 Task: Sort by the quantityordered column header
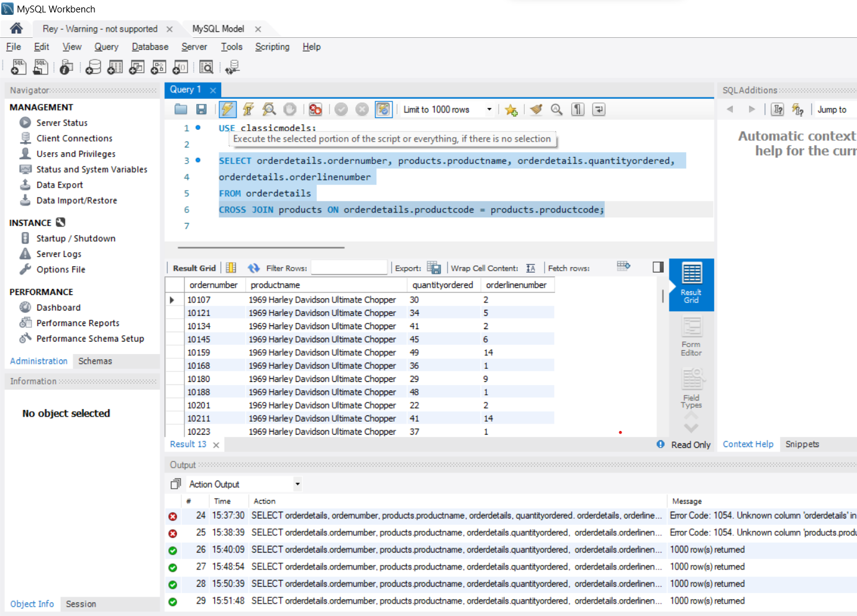pos(443,285)
